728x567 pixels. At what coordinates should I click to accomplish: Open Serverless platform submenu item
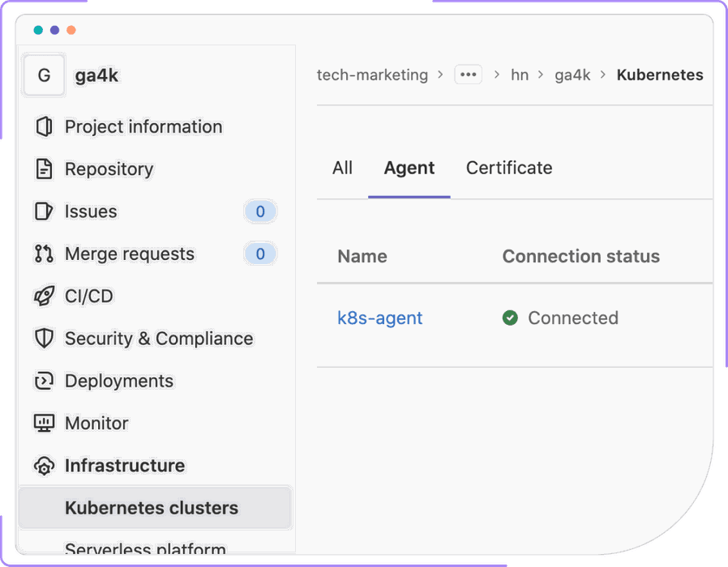145,548
